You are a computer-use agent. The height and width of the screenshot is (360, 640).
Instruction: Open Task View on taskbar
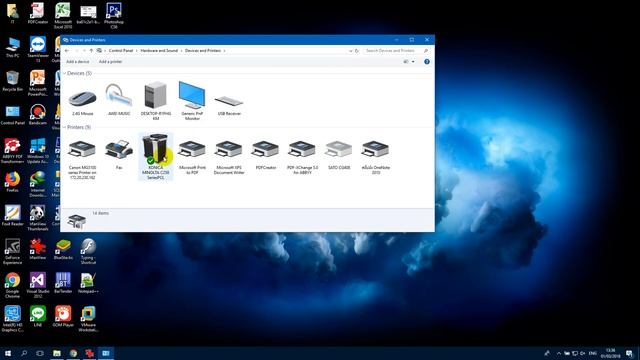pos(40,353)
